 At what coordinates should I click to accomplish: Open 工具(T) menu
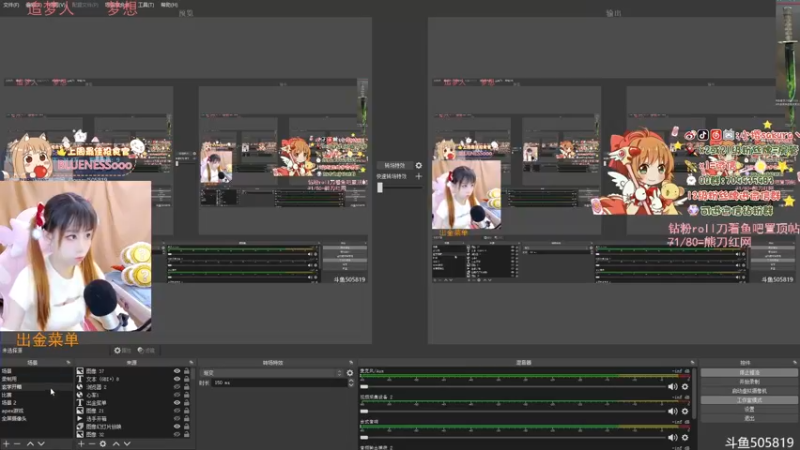(146, 5)
